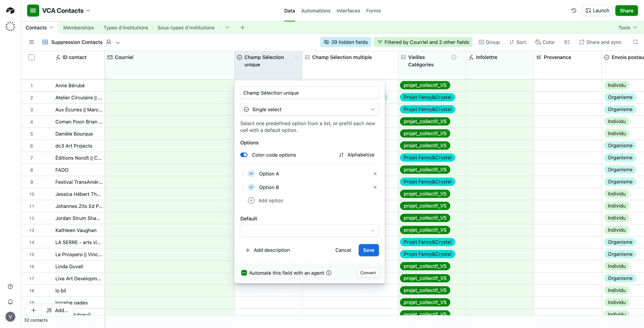Open the search magnifier icon
Screen dimensions: 644x328
pyautogui.click(x=636, y=42)
